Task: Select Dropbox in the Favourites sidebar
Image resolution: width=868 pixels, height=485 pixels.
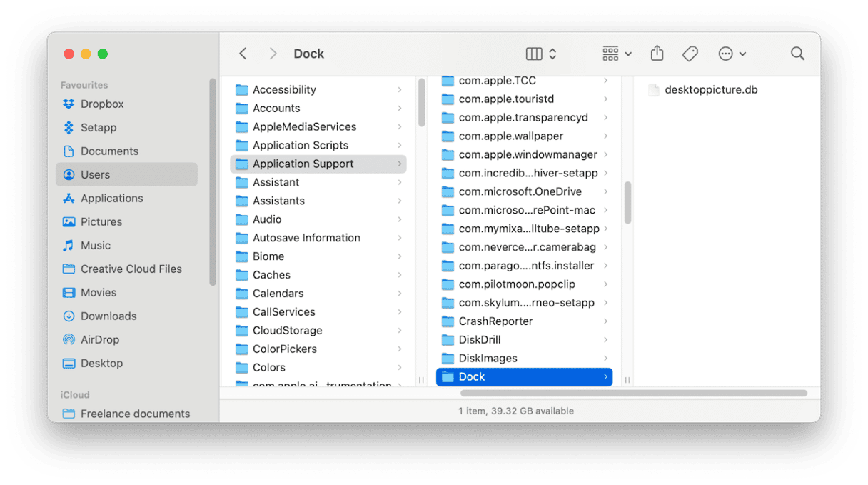Action: [102, 104]
